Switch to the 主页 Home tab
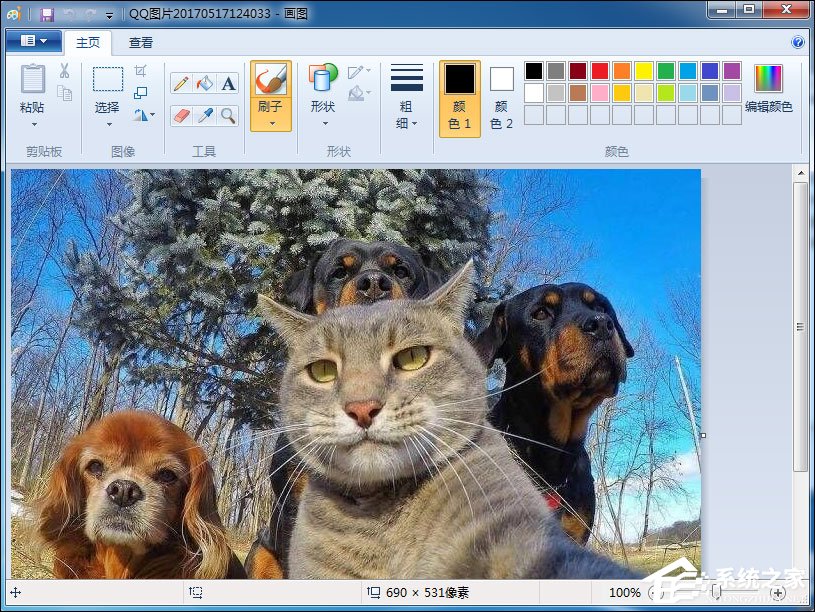Image resolution: width=815 pixels, height=612 pixels. (88, 43)
